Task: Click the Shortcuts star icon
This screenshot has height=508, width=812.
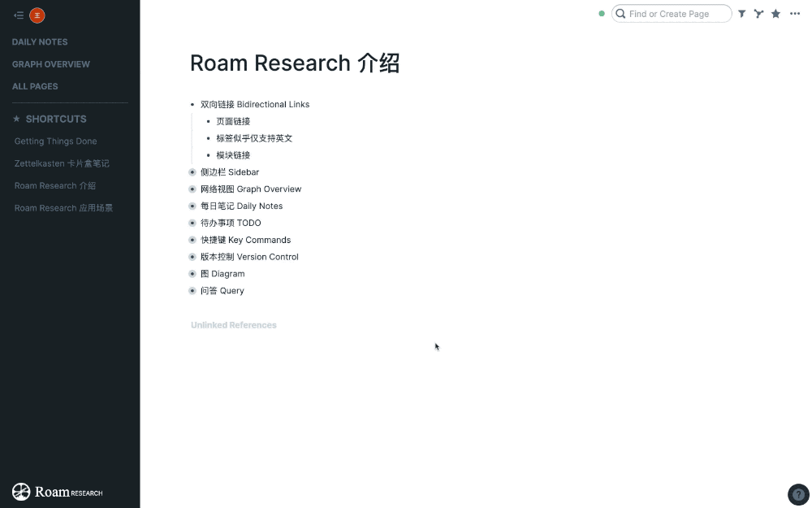Action: (16, 119)
